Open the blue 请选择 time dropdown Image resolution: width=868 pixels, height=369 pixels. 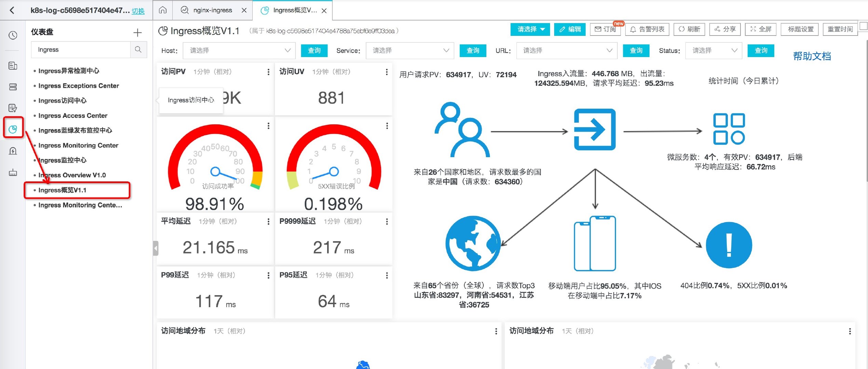click(x=530, y=29)
